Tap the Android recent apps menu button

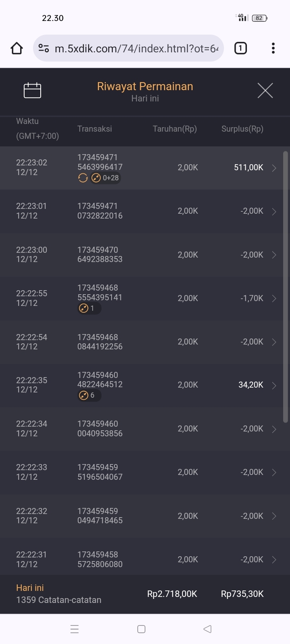[75, 629]
